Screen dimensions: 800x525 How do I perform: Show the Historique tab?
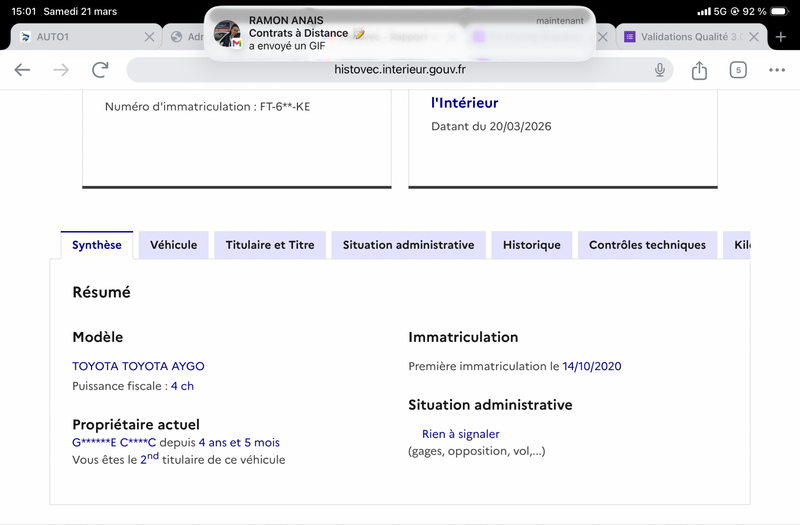click(532, 245)
